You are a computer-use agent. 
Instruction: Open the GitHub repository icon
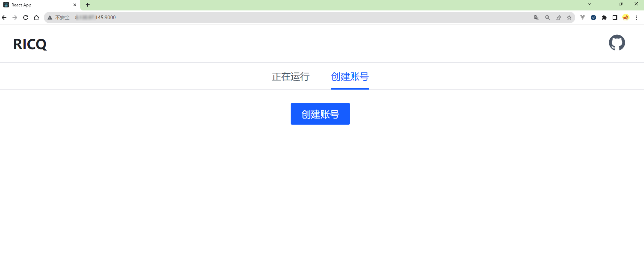[x=617, y=43]
